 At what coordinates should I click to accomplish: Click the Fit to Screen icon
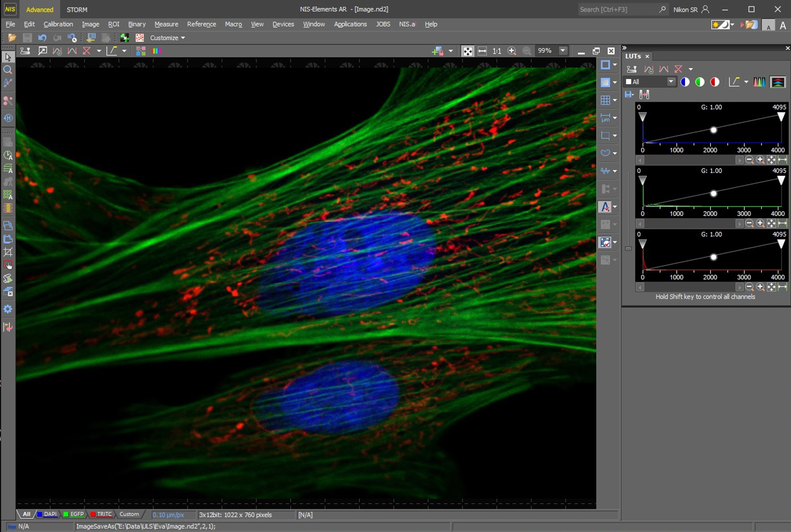click(467, 51)
